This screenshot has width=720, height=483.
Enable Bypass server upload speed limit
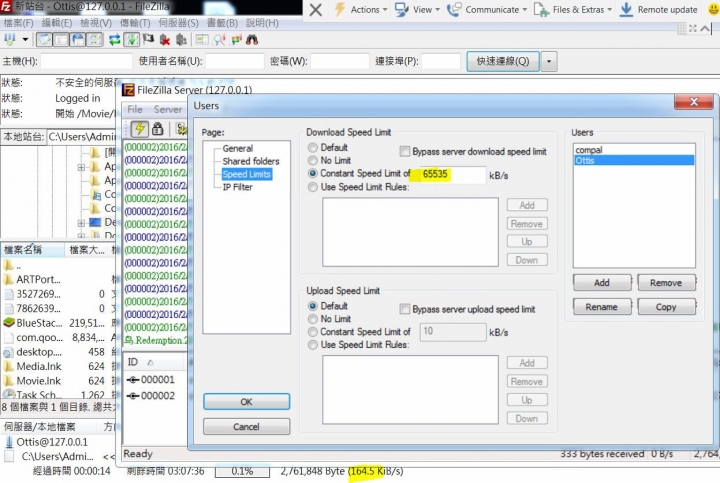point(405,309)
